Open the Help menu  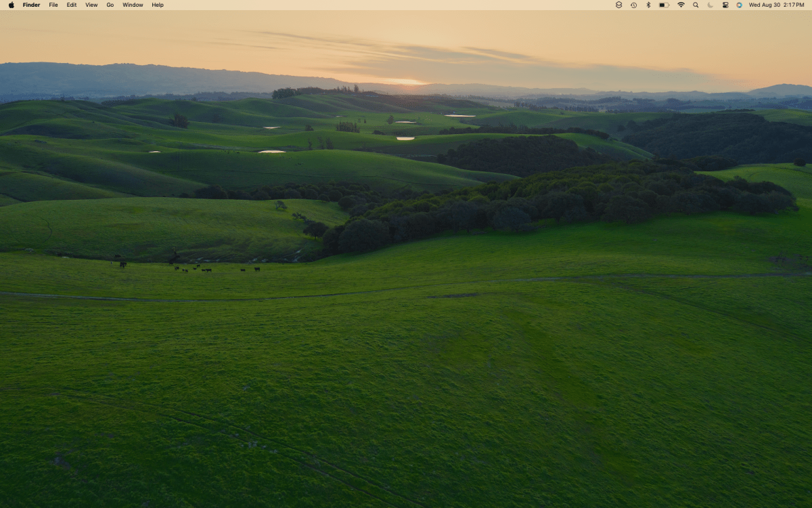coord(156,5)
